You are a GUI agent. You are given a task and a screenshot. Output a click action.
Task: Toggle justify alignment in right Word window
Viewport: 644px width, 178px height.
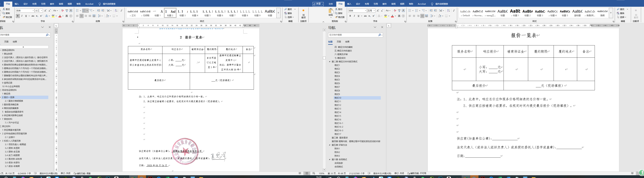[422, 16]
